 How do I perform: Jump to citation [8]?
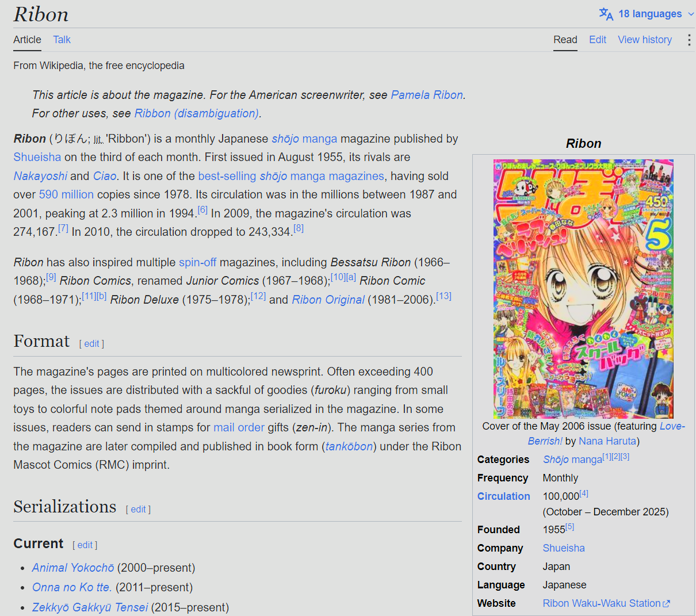(x=299, y=228)
